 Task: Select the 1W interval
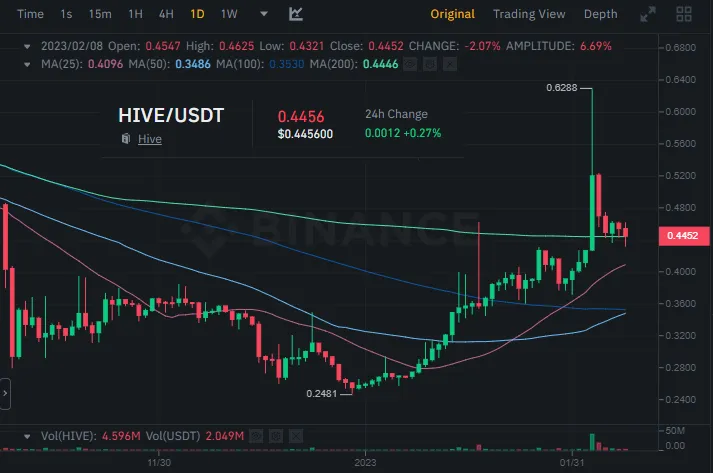229,14
